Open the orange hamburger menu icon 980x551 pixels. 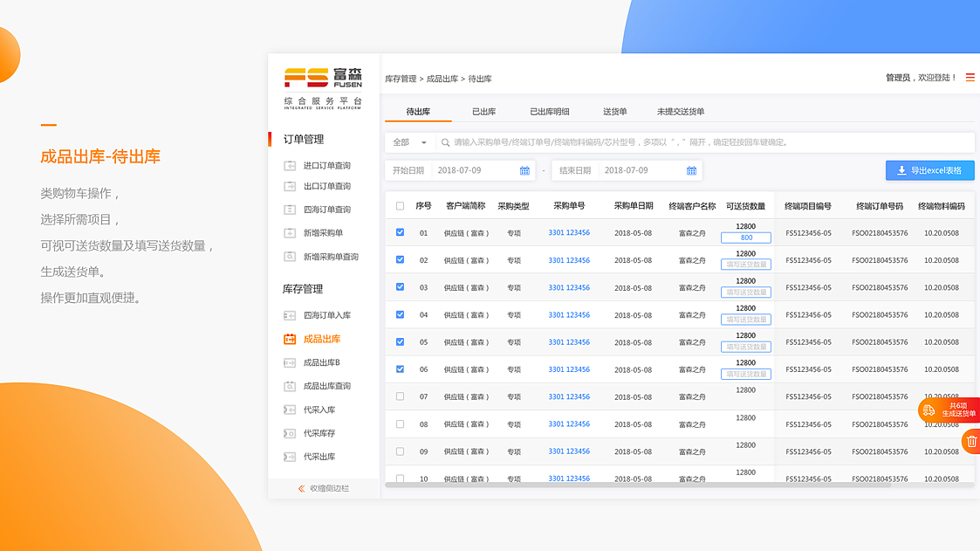970,78
